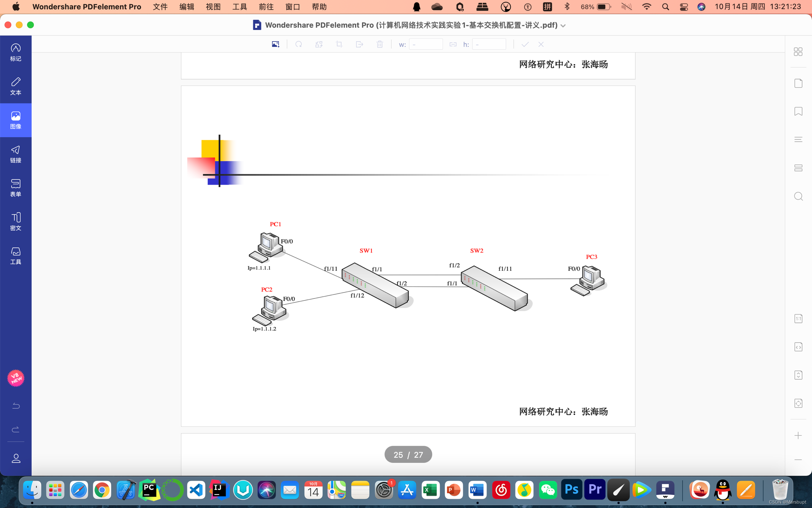The width and height of the screenshot is (812, 508).
Task: Open the bookmarks panel icon
Action: [x=798, y=112]
